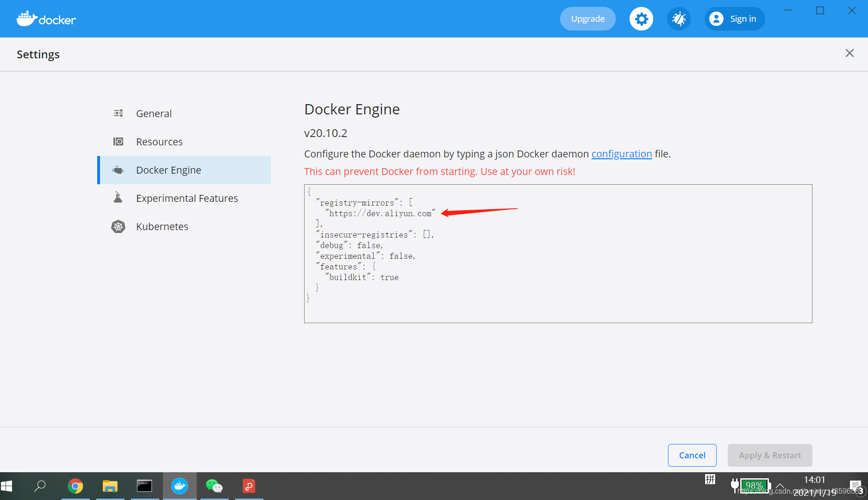Image resolution: width=868 pixels, height=500 pixels.
Task: Click the "insecure-registries" line
Action: coord(375,235)
